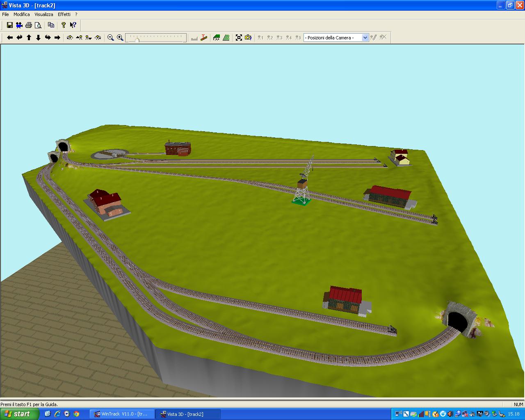Select camera position 1 icon
Image resolution: width=525 pixels, height=420 pixels.
(260, 38)
